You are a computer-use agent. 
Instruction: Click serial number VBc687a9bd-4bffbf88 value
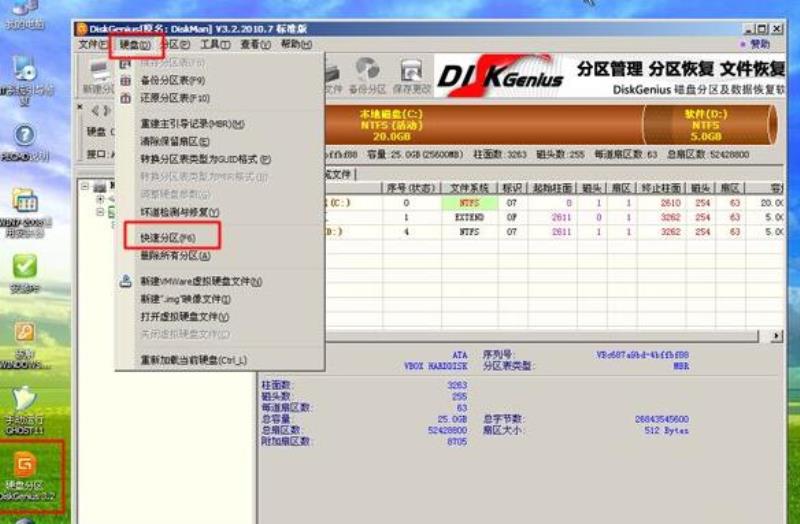(642, 355)
